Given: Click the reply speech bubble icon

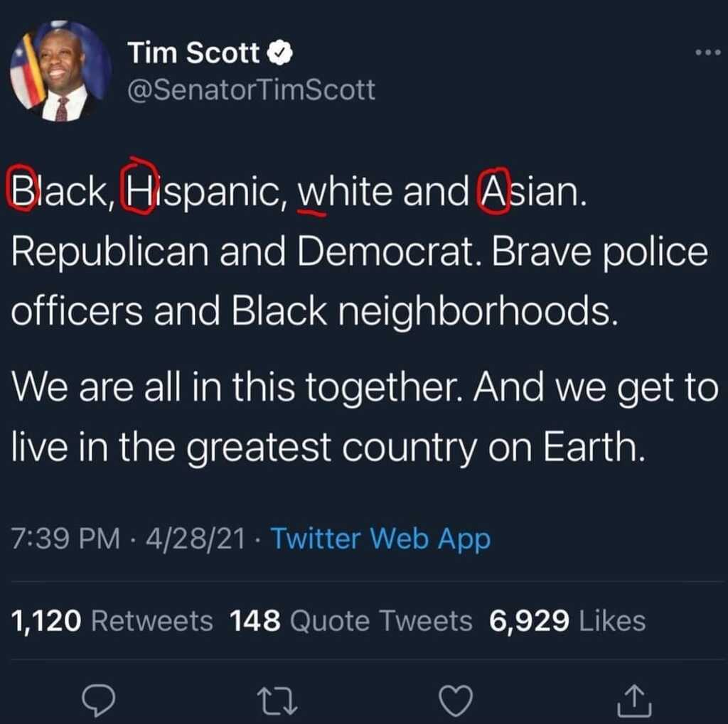Looking at the screenshot, I should pos(98,700).
